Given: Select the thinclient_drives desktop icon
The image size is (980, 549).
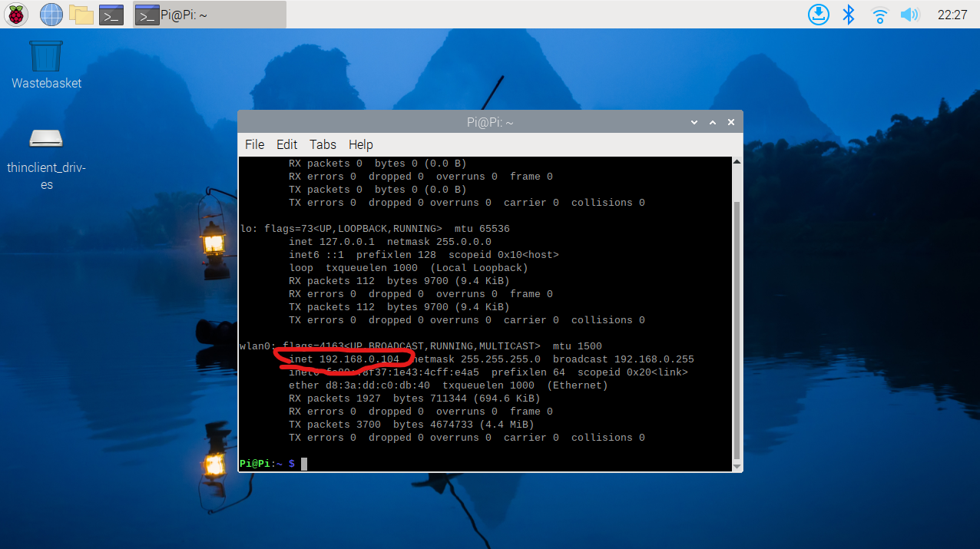Looking at the screenshot, I should pos(46,159).
